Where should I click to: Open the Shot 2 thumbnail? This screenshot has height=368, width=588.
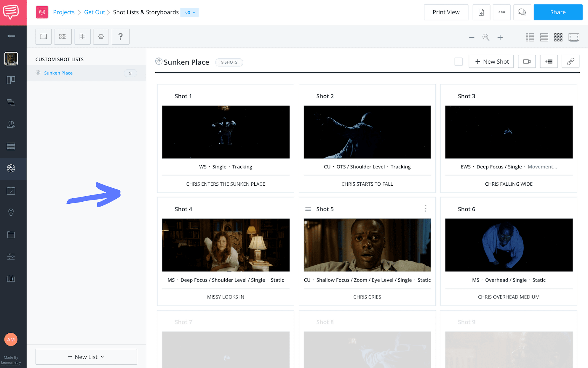[x=367, y=132]
